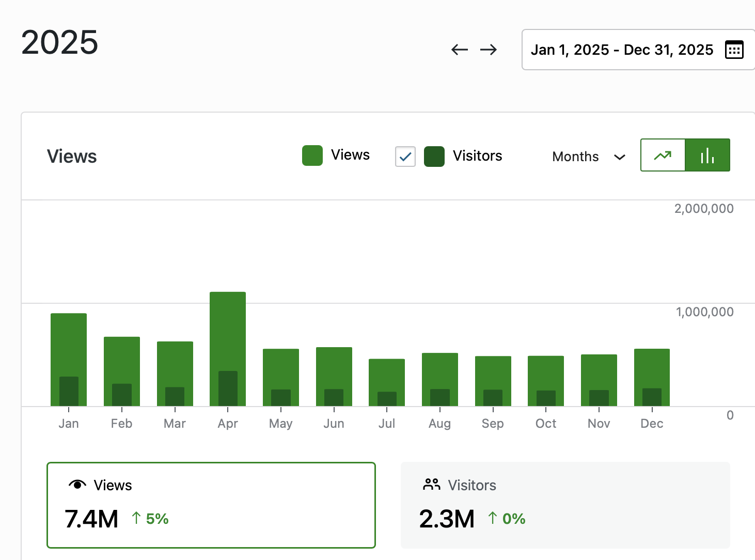The height and width of the screenshot is (560, 755).
Task: Select the Views 7.4M stat tab
Action: (211, 505)
